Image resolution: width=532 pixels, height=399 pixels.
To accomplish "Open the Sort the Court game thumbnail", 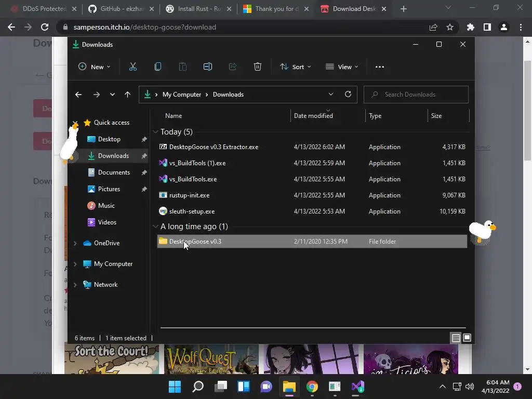I will coord(112,359).
